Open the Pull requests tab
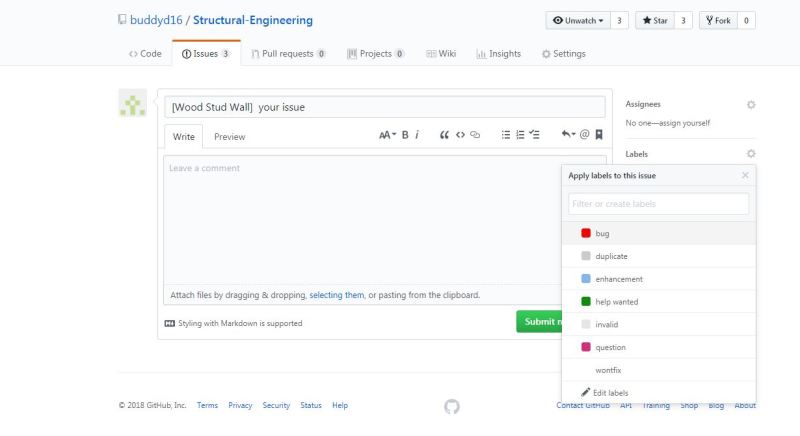 [x=288, y=54]
